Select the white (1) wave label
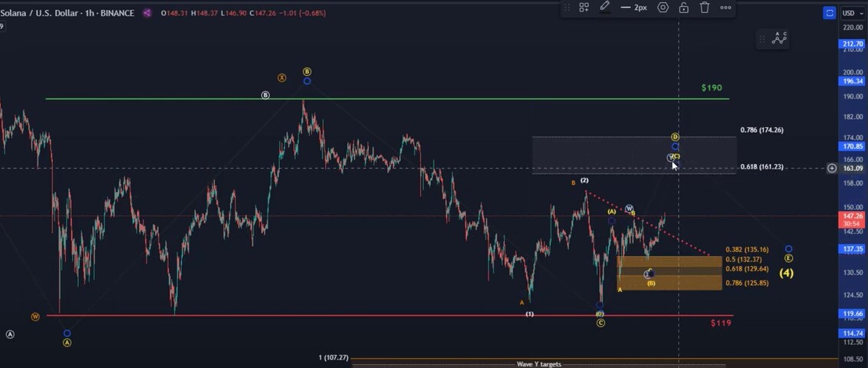The width and height of the screenshot is (868, 368). (530, 314)
